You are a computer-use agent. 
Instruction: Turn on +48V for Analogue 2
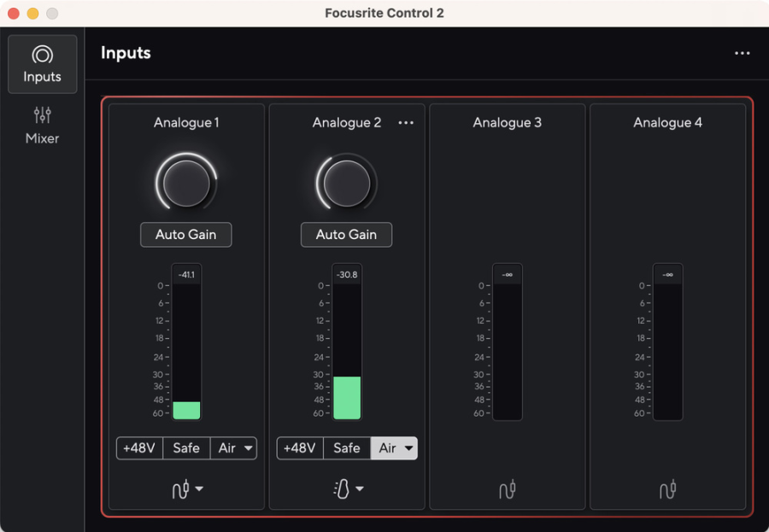[x=300, y=448]
